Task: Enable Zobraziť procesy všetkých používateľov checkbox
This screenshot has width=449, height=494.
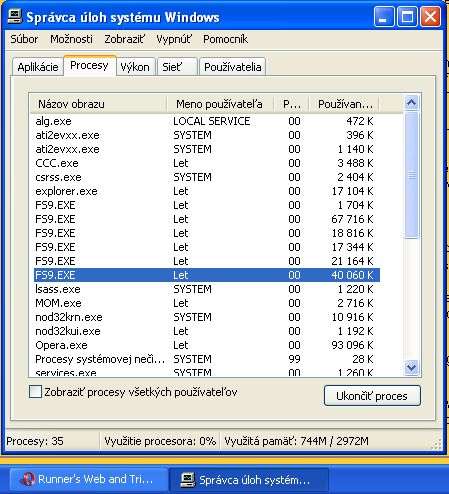Action: (x=35, y=392)
